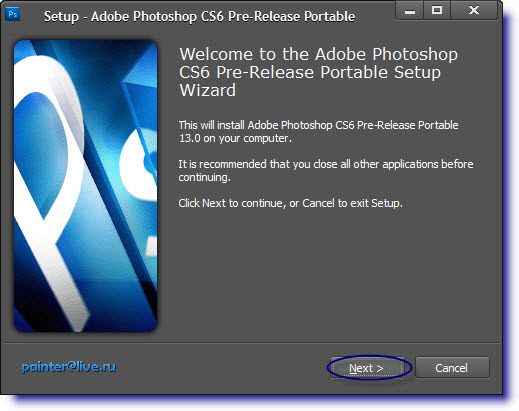The width and height of the screenshot is (519, 411).
Task: Click the '13.0 on your computer.' line
Action: click(235, 138)
